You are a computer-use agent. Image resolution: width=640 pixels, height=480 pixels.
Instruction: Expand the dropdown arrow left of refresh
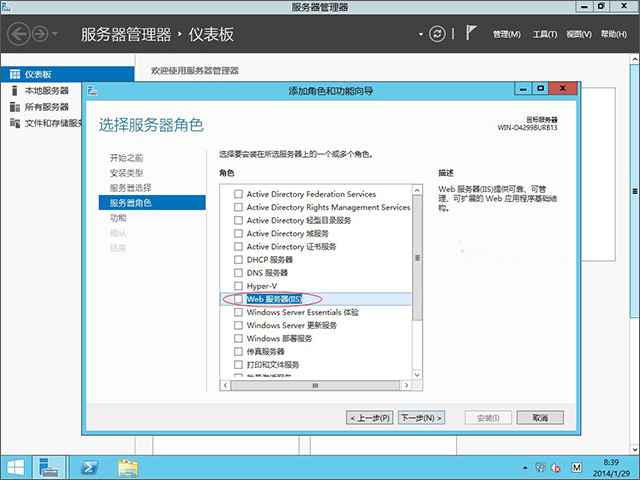pos(421,34)
